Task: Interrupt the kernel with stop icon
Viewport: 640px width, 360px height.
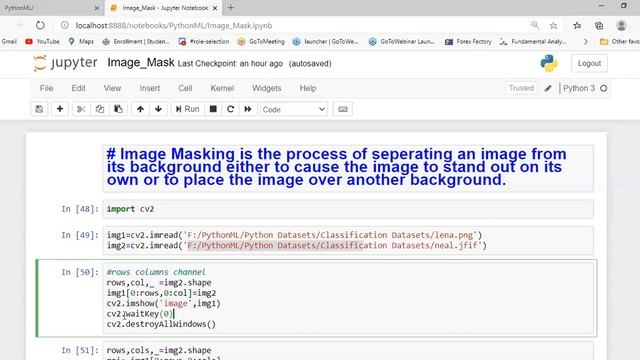Action: pyautogui.click(x=213, y=109)
